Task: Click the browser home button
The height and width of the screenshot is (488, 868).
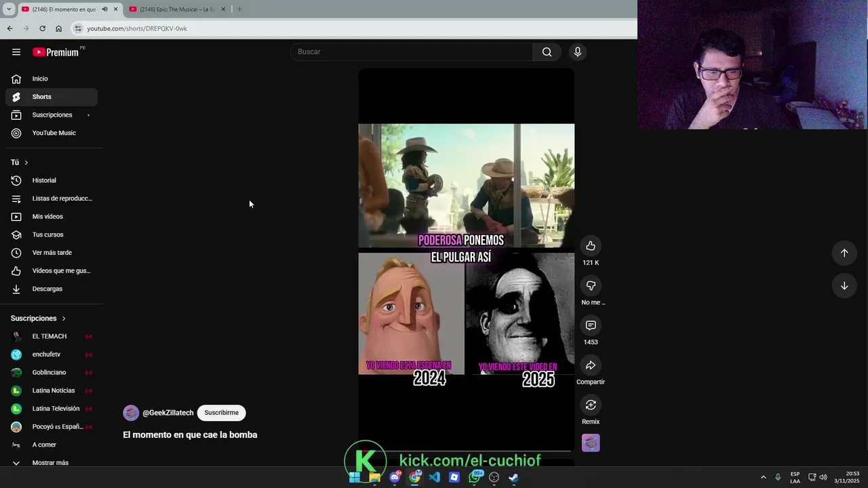Action: pyautogui.click(x=58, y=28)
